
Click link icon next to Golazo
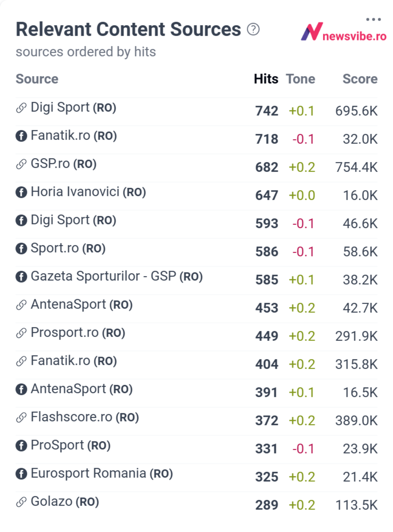pos(21,502)
